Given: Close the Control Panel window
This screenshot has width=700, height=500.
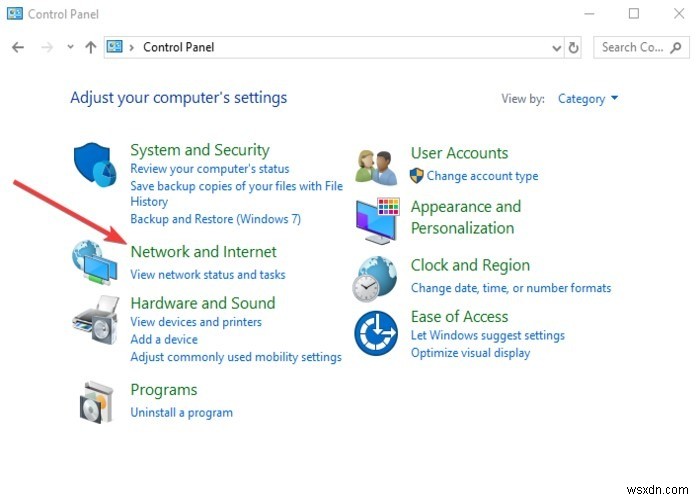Looking at the screenshot, I should coord(679,14).
